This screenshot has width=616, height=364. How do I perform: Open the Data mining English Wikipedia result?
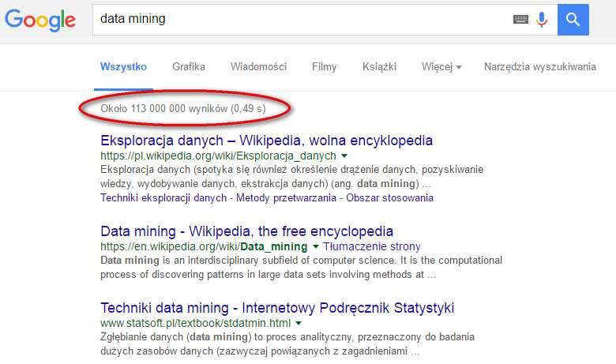click(246, 231)
